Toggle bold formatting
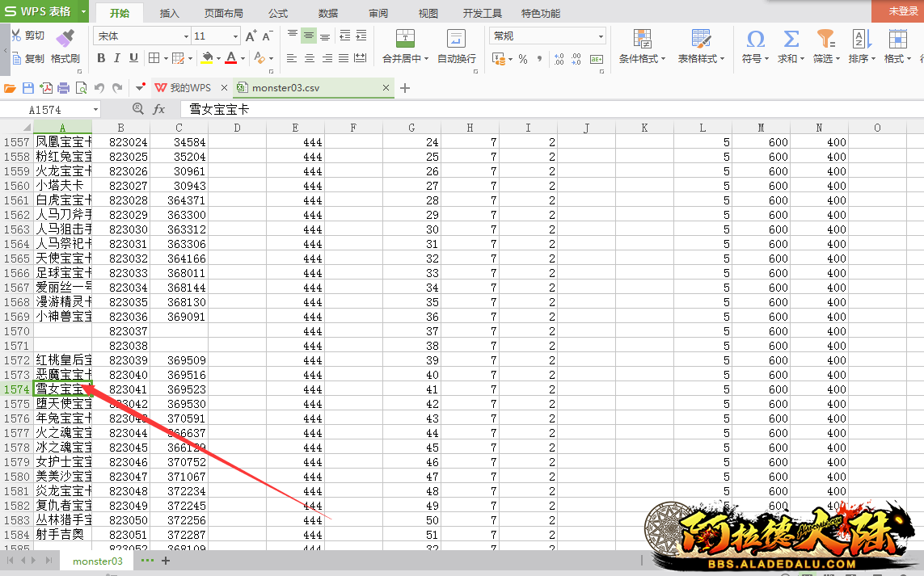The width and height of the screenshot is (924, 576). [101, 58]
